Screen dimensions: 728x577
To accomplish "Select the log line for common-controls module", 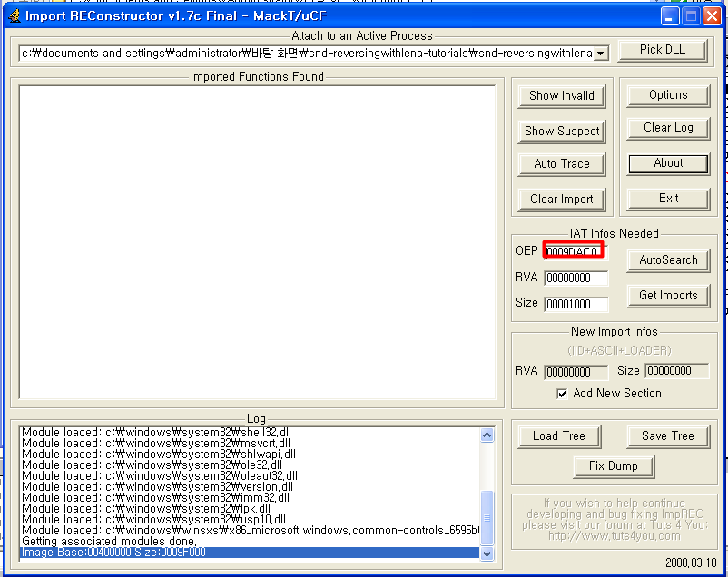I will 250,531.
